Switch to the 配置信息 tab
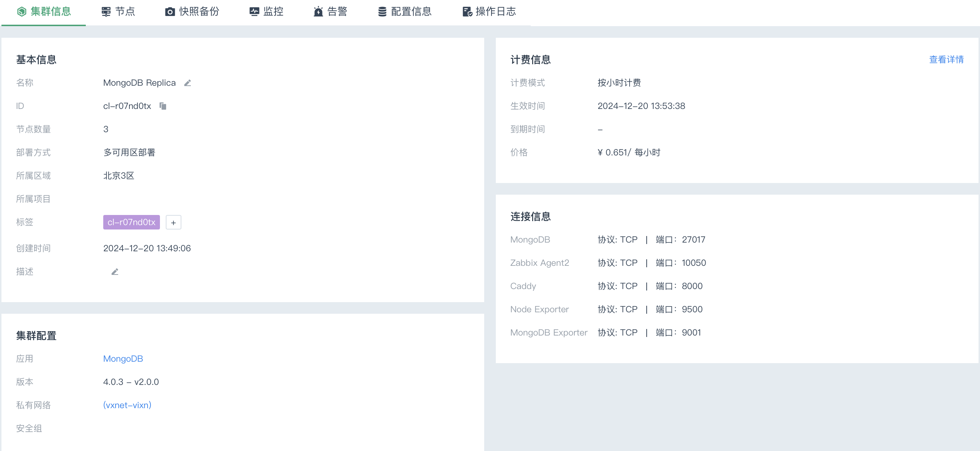Screen dimensions: 980x451 click(x=405, y=12)
